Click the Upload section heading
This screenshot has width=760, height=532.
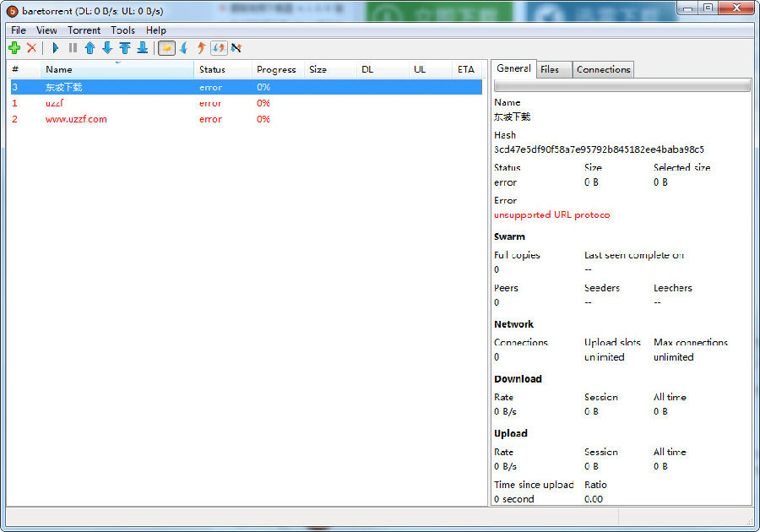click(x=510, y=433)
